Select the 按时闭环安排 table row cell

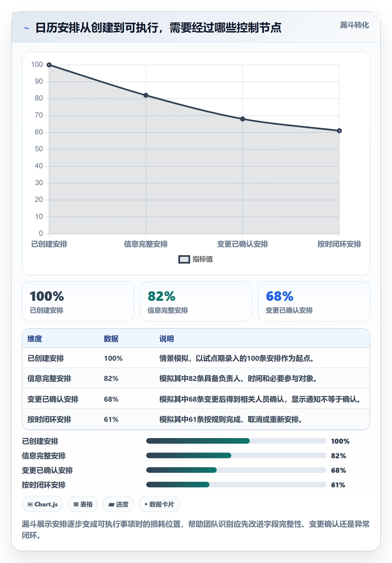pos(49,419)
